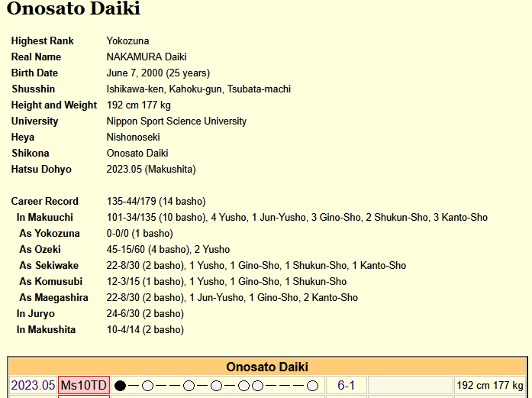Select the 22-8/30 Sekiwake record line
This screenshot has height=398, width=532.
pos(256,265)
